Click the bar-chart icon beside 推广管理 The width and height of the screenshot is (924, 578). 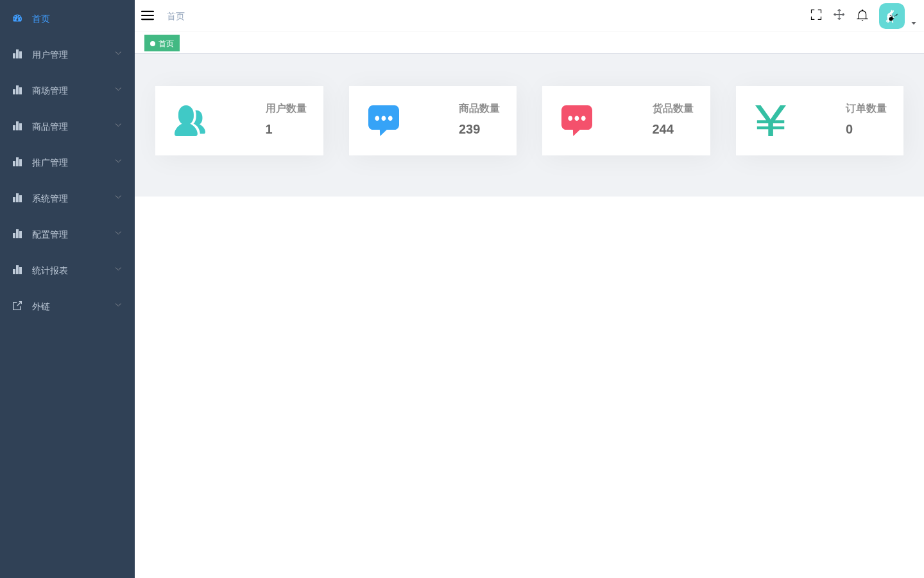click(17, 162)
